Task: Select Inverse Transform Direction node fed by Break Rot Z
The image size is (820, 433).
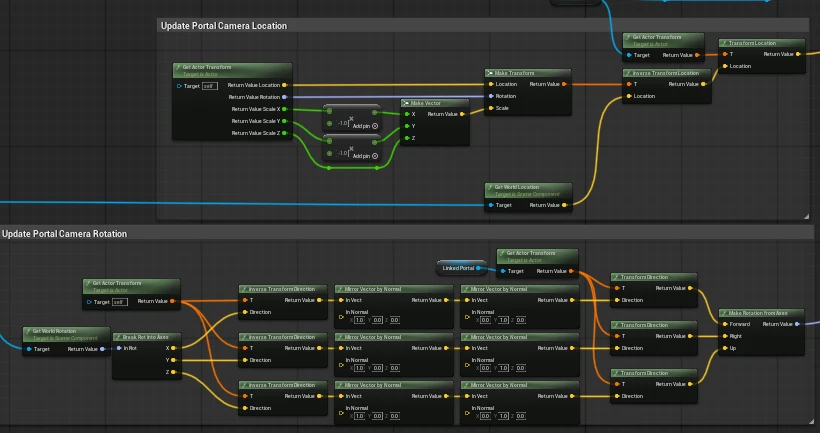Action: 283,398
